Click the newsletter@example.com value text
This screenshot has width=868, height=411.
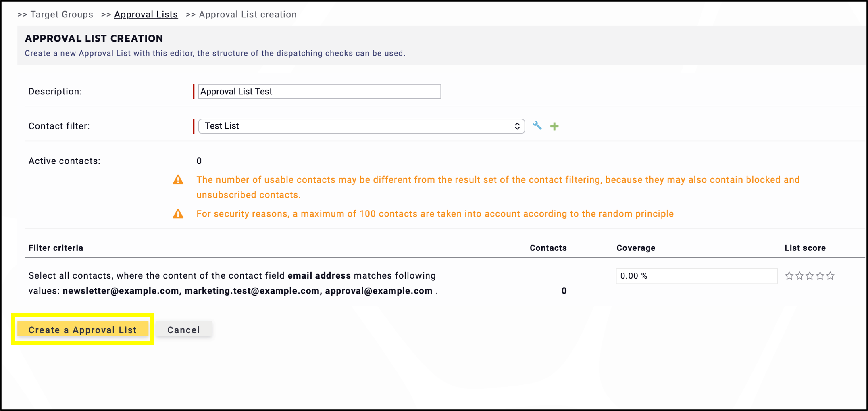(x=121, y=291)
